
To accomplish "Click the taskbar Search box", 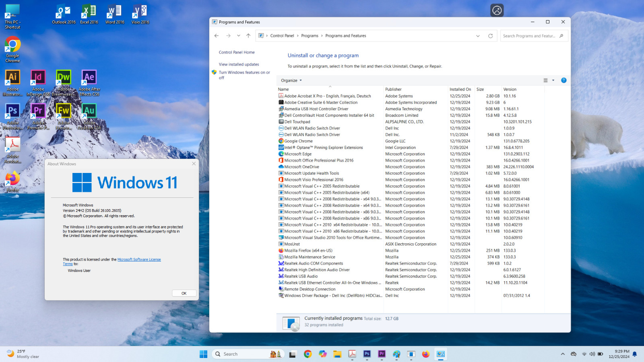I will click(248, 354).
